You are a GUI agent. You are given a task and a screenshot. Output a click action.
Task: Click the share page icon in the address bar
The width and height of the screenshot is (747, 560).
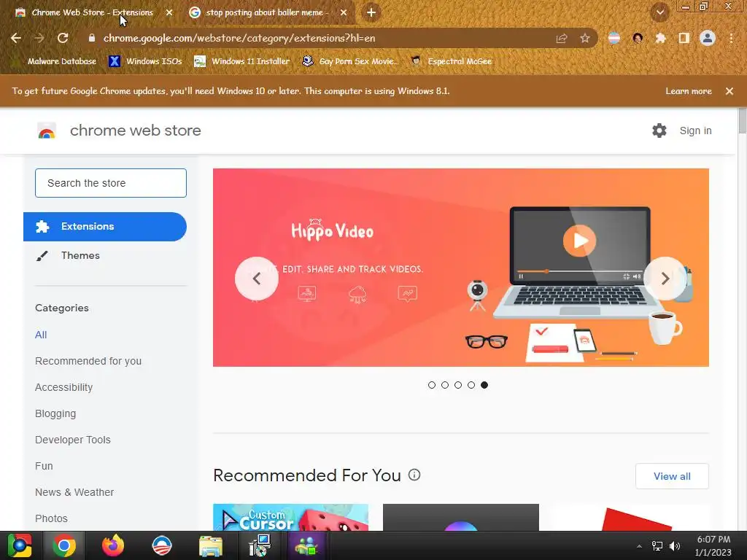point(562,38)
